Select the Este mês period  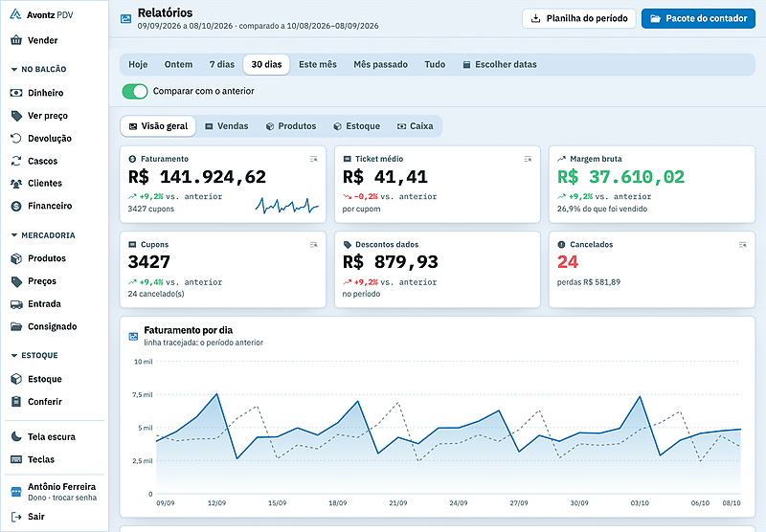point(318,64)
